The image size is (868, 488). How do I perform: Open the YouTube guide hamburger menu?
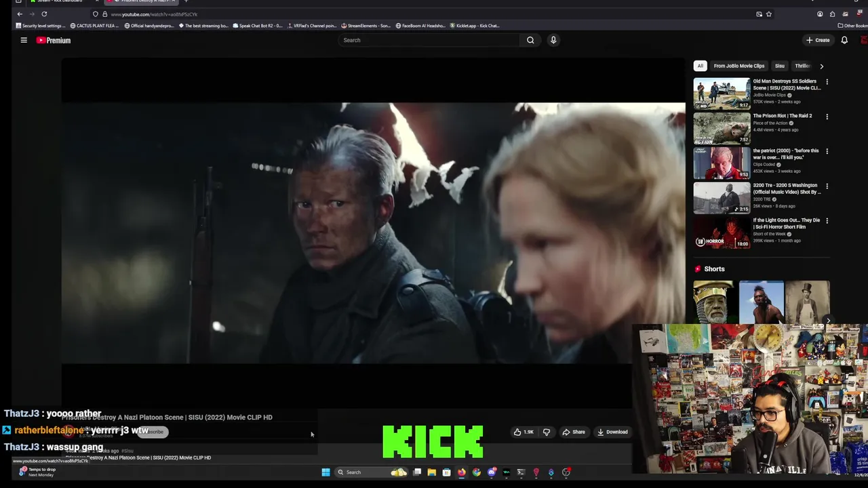click(x=24, y=40)
